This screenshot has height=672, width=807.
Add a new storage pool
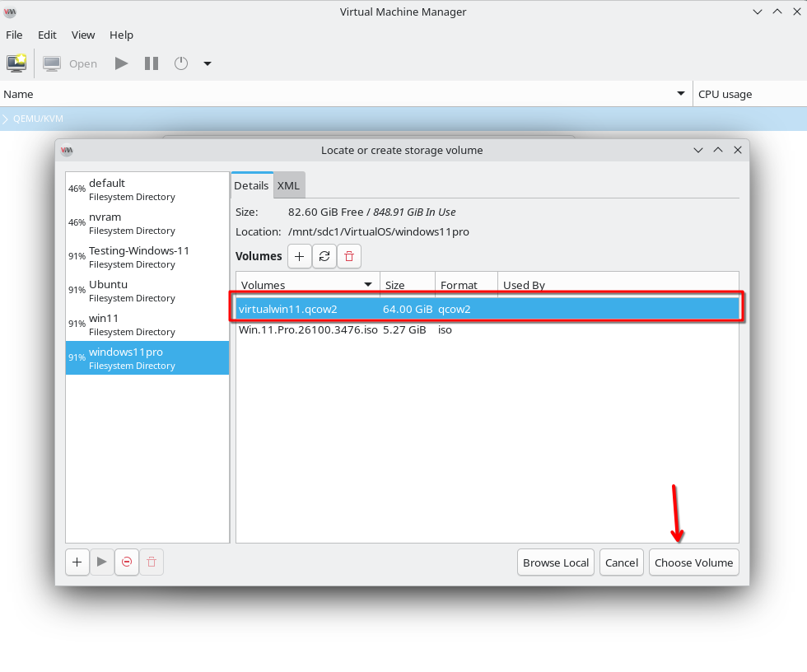(77, 562)
